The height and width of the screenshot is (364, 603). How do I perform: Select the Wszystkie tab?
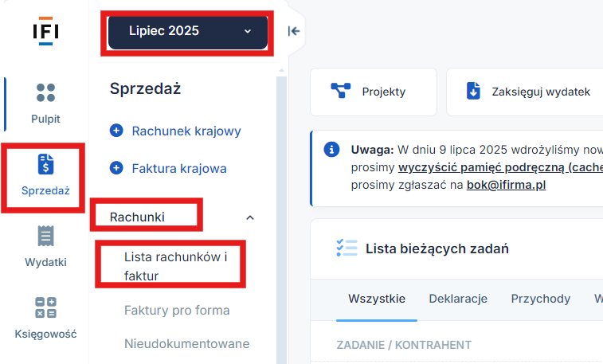[x=377, y=299]
